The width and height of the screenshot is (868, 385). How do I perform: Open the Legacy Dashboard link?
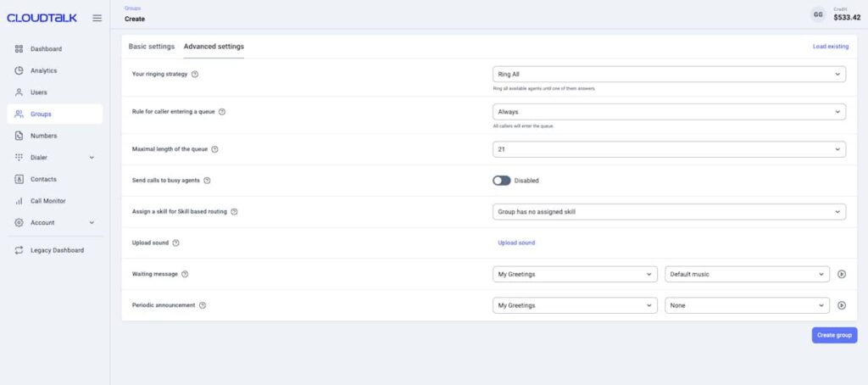coord(55,250)
